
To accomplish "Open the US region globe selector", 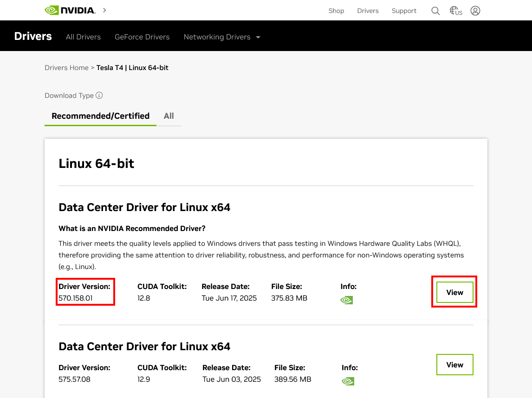I will click(456, 11).
